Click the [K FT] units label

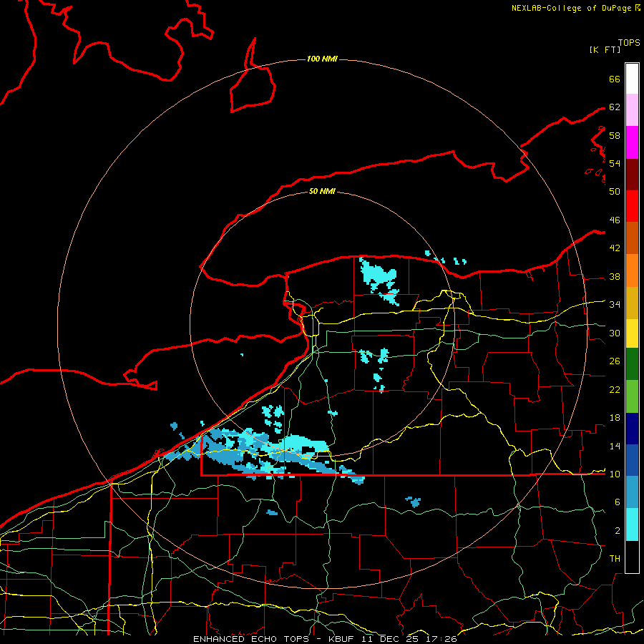605,49
